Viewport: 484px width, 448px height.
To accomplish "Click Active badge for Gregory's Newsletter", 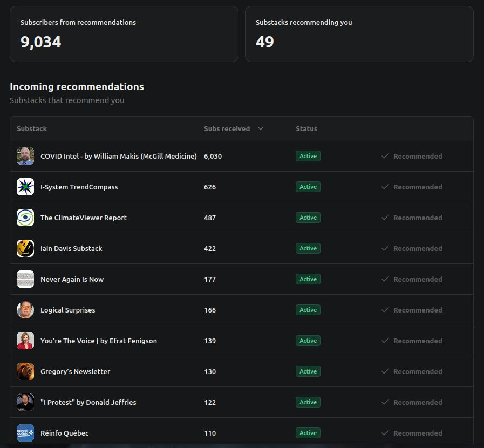I will click(x=308, y=371).
